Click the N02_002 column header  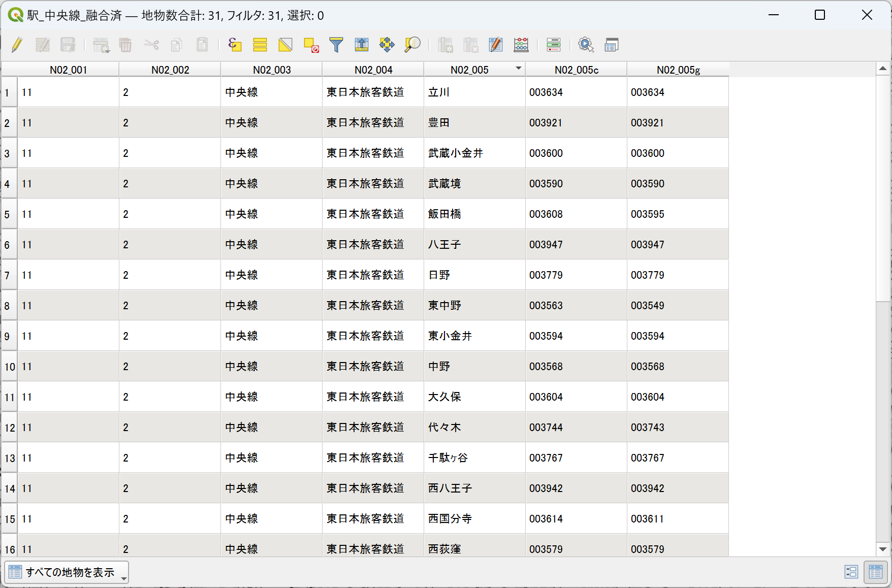[x=170, y=70]
